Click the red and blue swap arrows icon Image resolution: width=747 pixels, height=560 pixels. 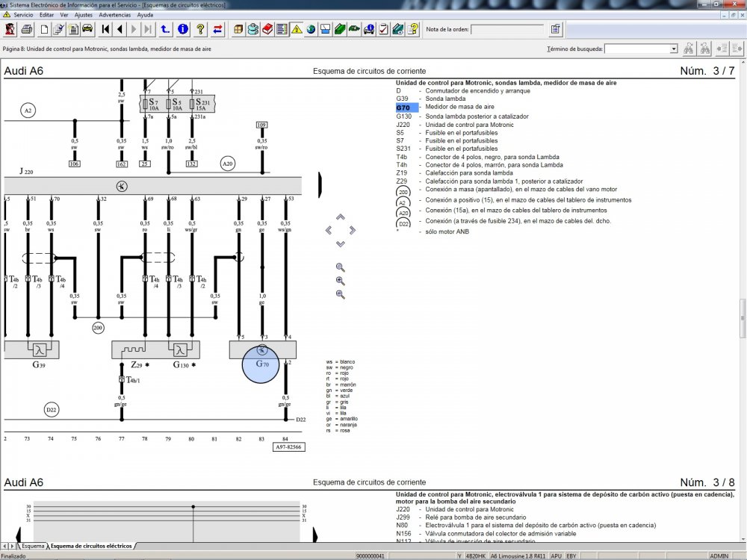pos(217,30)
